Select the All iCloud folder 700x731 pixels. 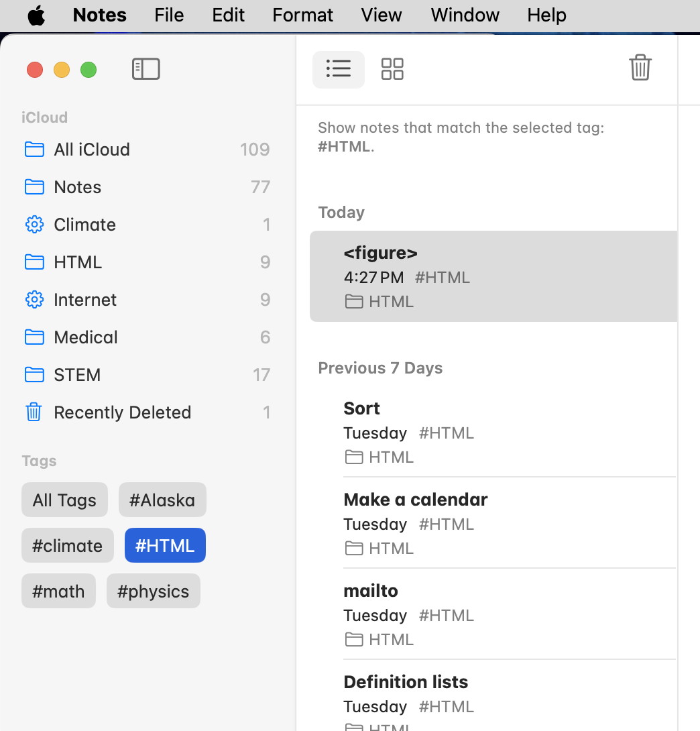click(x=148, y=150)
